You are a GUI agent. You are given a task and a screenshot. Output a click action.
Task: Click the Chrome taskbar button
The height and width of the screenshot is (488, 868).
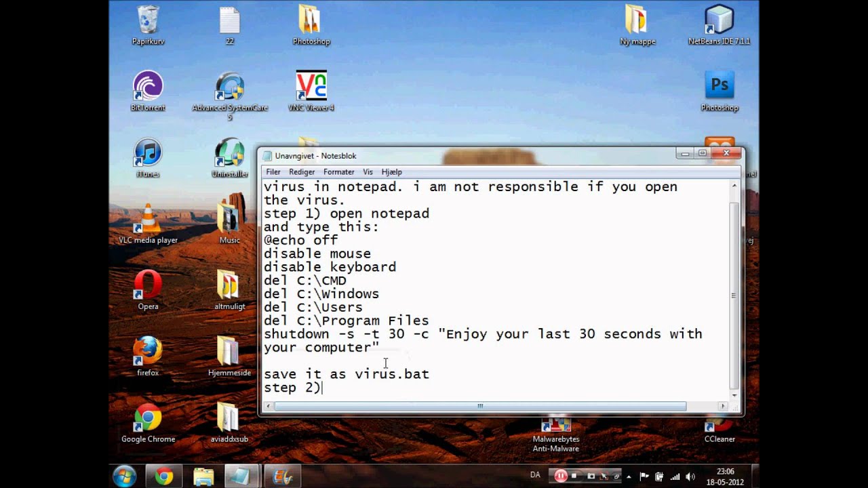[163, 476]
